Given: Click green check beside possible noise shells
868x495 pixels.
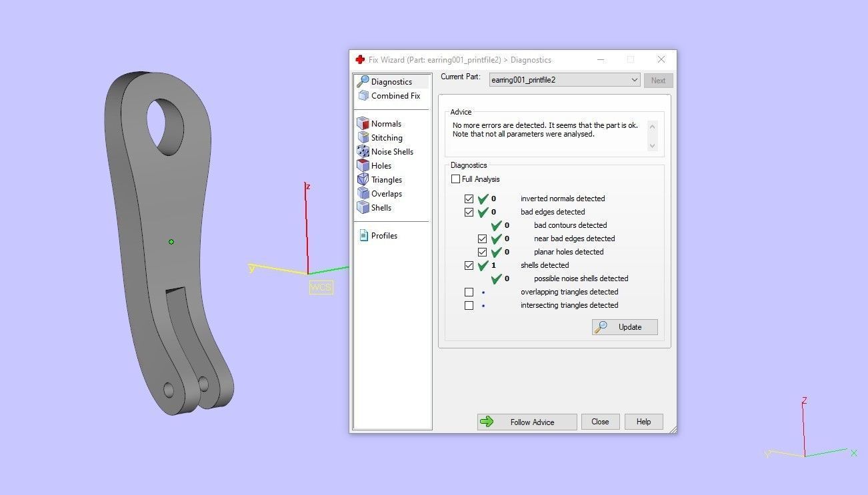Looking at the screenshot, I should [x=497, y=278].
